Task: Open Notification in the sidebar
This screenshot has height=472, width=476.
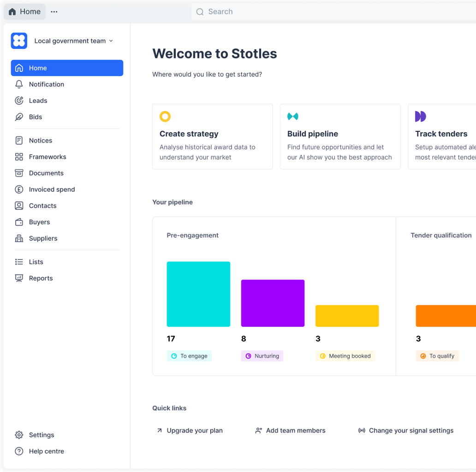Action: 67,84
